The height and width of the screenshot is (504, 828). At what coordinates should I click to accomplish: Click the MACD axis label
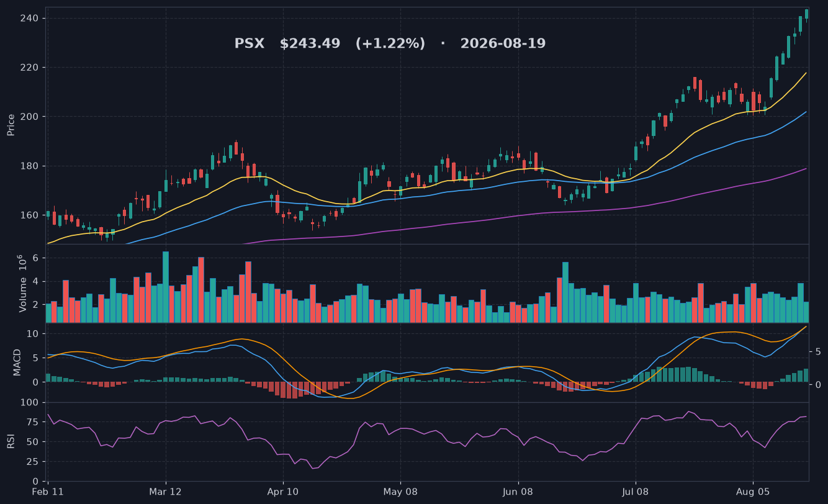(17, 362)
